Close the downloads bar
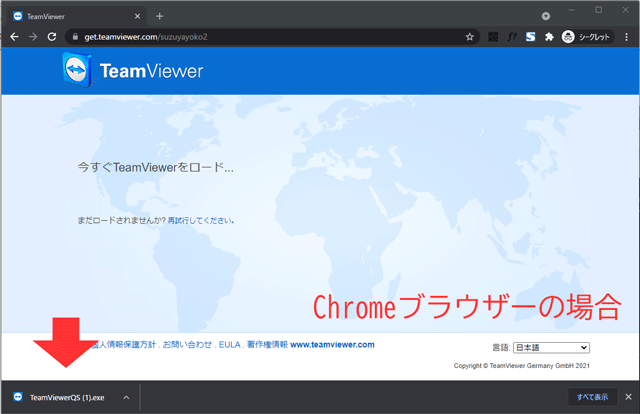The image size is (640, 414). point(629,397)
